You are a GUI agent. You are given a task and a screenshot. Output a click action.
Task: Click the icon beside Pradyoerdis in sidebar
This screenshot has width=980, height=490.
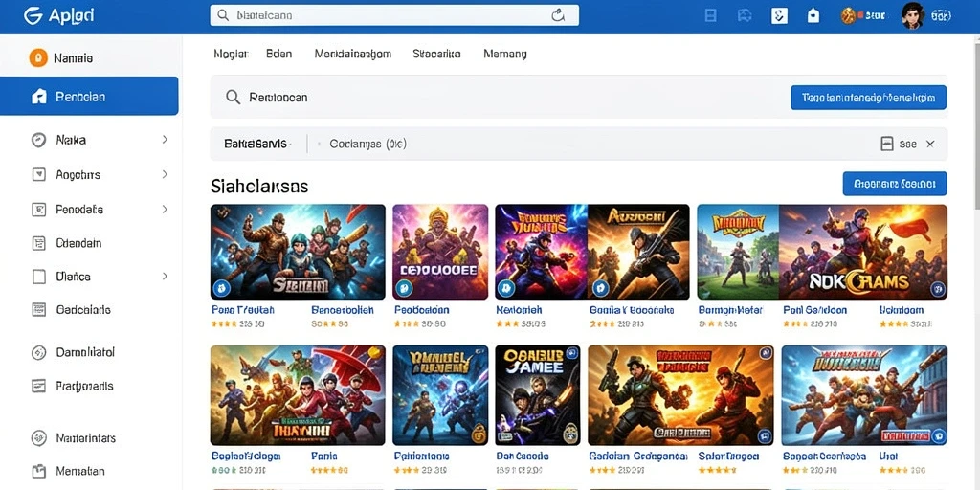[x=38, y=387]
